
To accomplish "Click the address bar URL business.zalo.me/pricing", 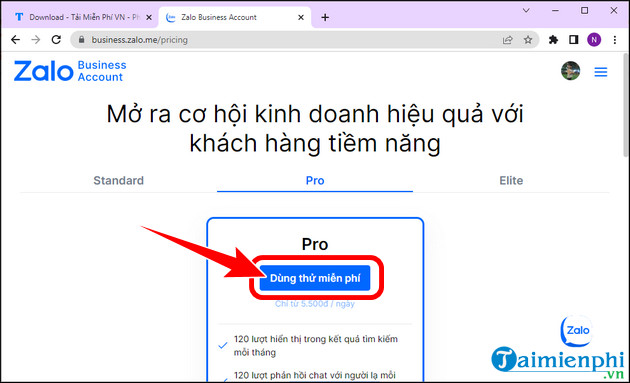I will tap(139, 40).
